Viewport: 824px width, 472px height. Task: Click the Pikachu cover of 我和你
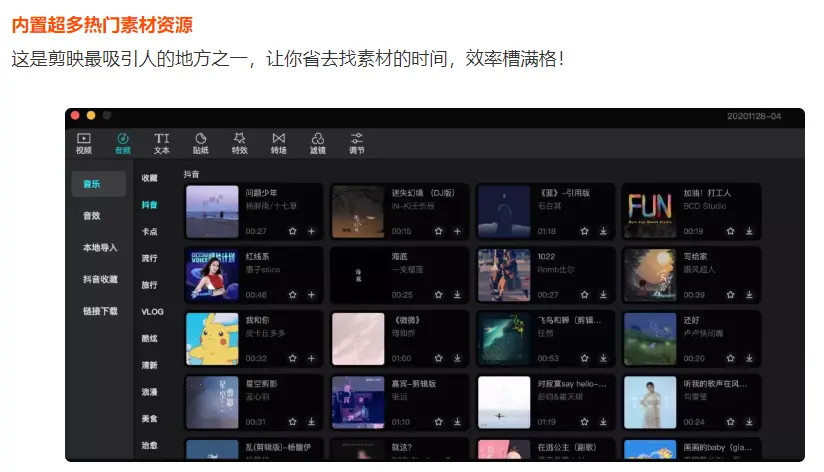coord(212,339)
